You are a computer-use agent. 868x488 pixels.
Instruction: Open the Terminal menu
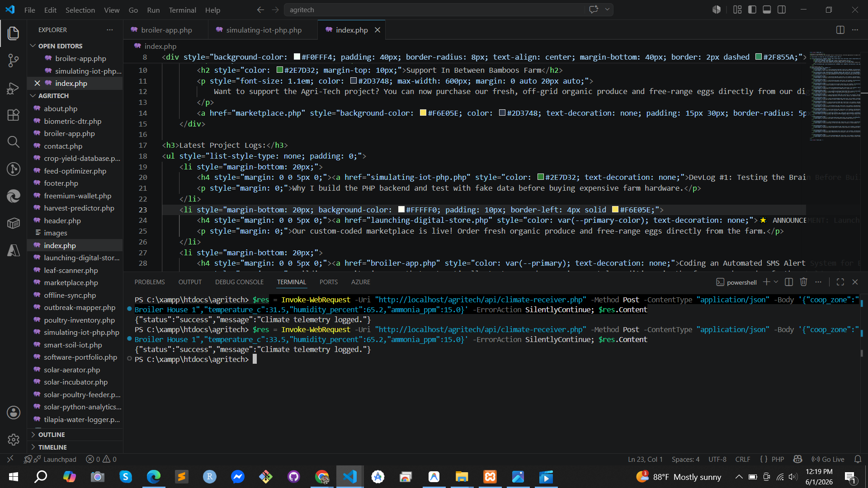(182, 10)
